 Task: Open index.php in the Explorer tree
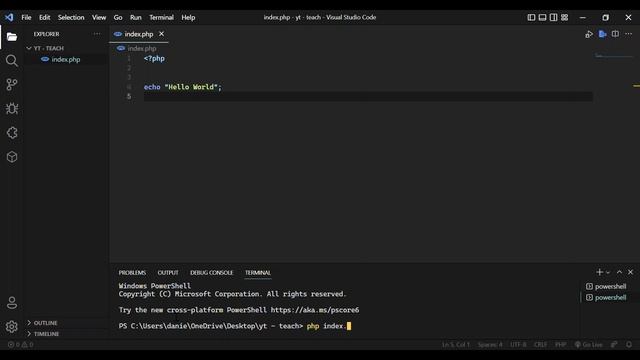point(66,60)
